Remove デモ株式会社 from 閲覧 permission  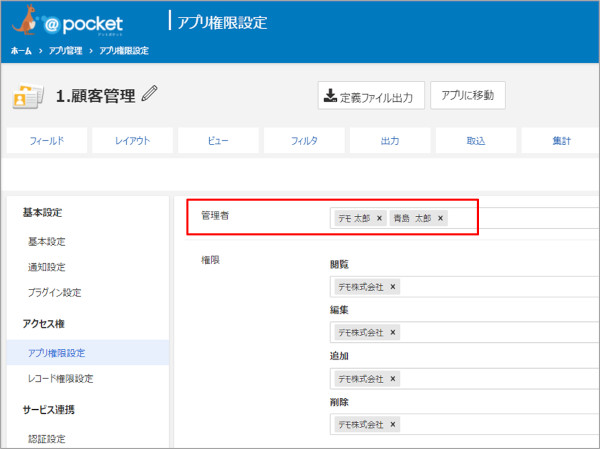click(393, 287)
